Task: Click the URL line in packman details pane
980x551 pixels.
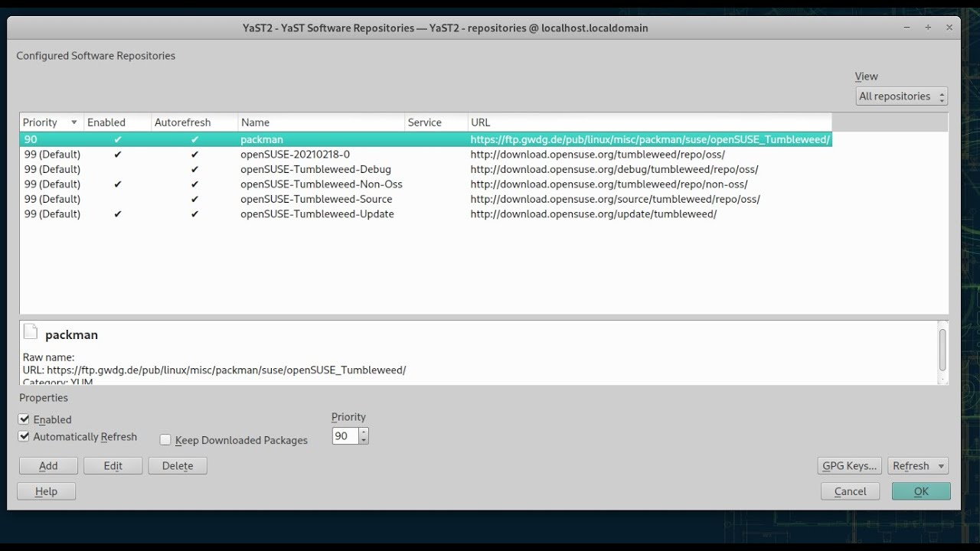Action: [x=214, y=370]
